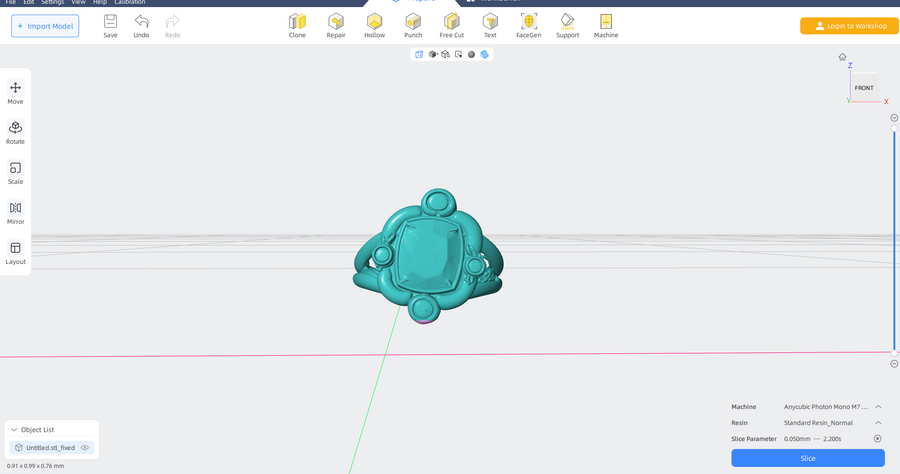Open the Settings menu
900x474 pixels.
coord(52,2)
